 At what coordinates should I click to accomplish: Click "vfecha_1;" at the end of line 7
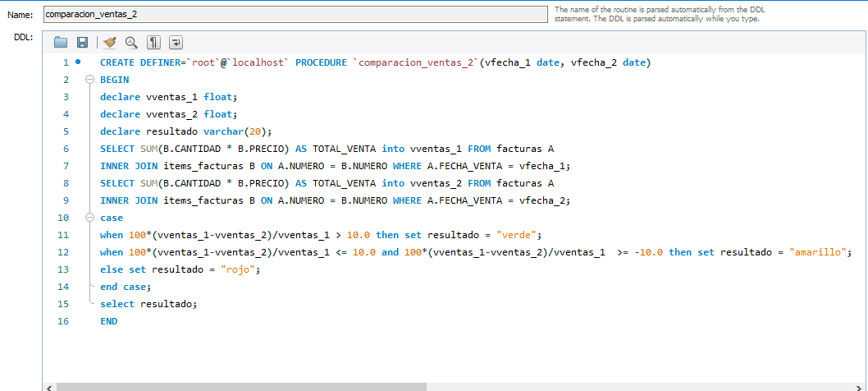coord(544,167)
